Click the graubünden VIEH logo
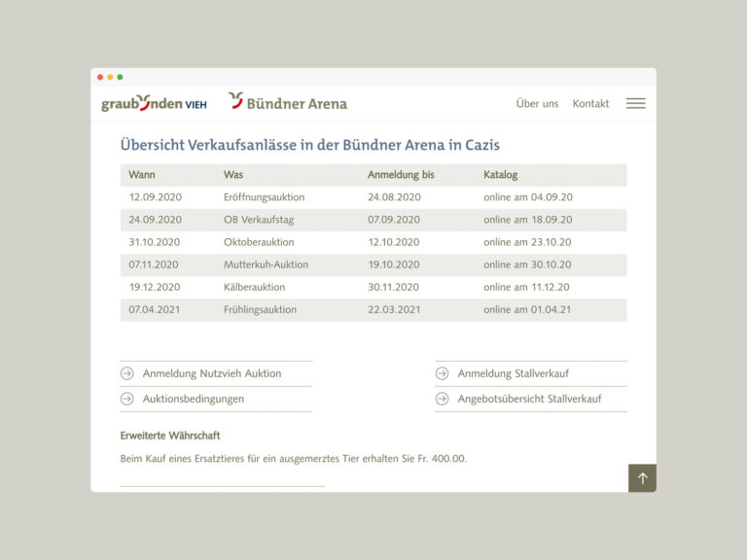The width and height of the screenshot is (747, 560). click(154, 103)
